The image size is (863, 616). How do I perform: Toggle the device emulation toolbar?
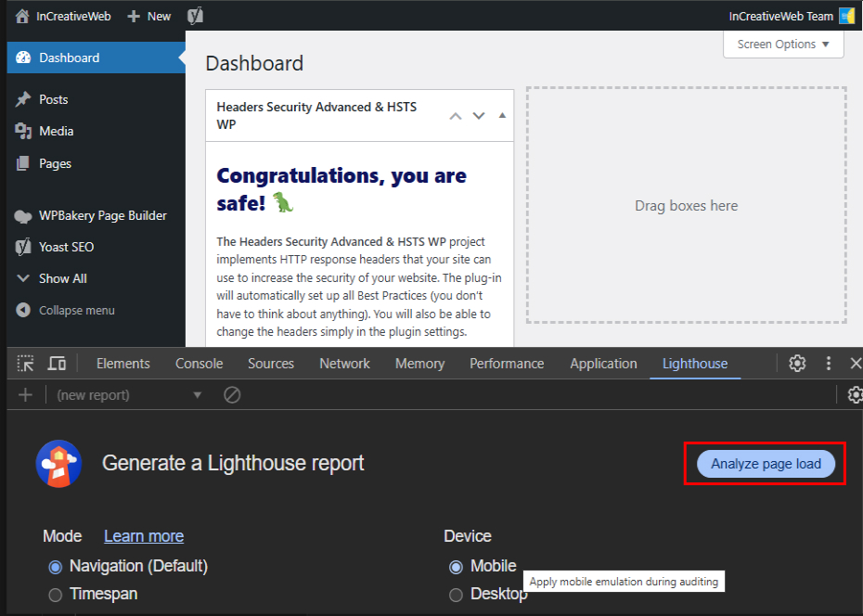(x=57, y=364)
